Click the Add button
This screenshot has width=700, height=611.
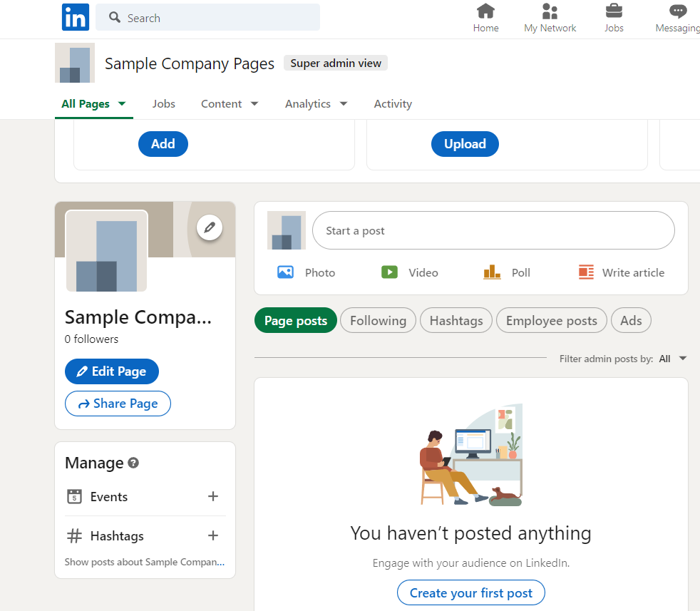(163, 144)
